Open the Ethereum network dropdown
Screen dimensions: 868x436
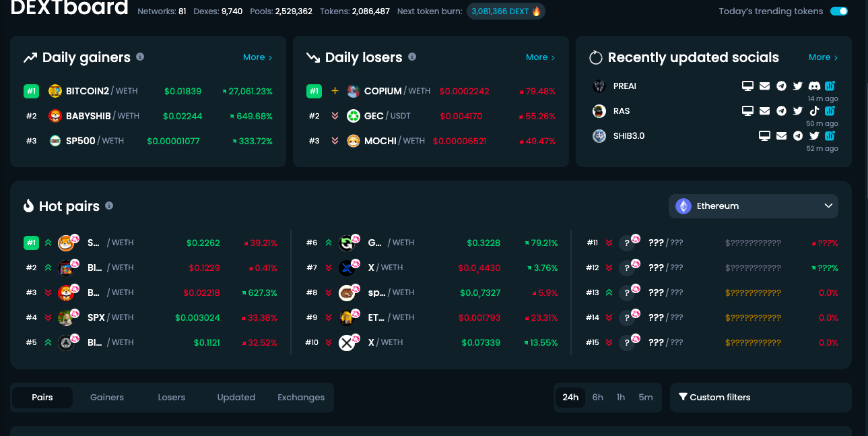(754, 206)
